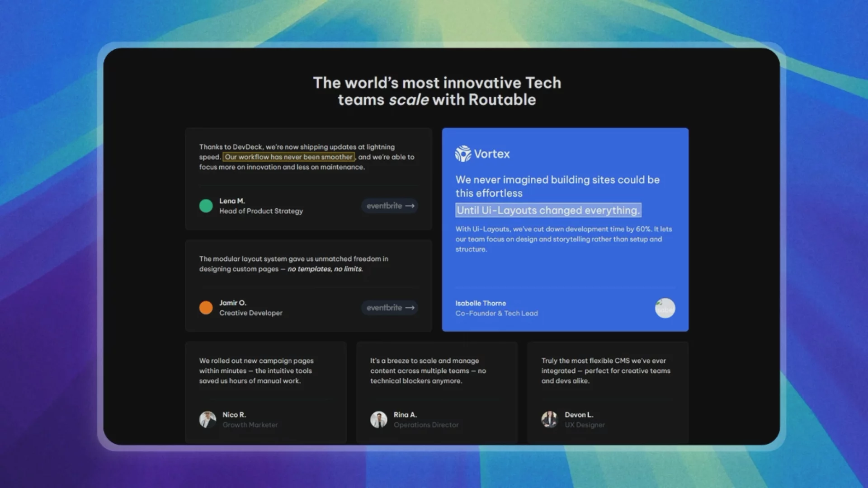Click Devon L. 'most flexible CMS' testimonial

point(605,371)
